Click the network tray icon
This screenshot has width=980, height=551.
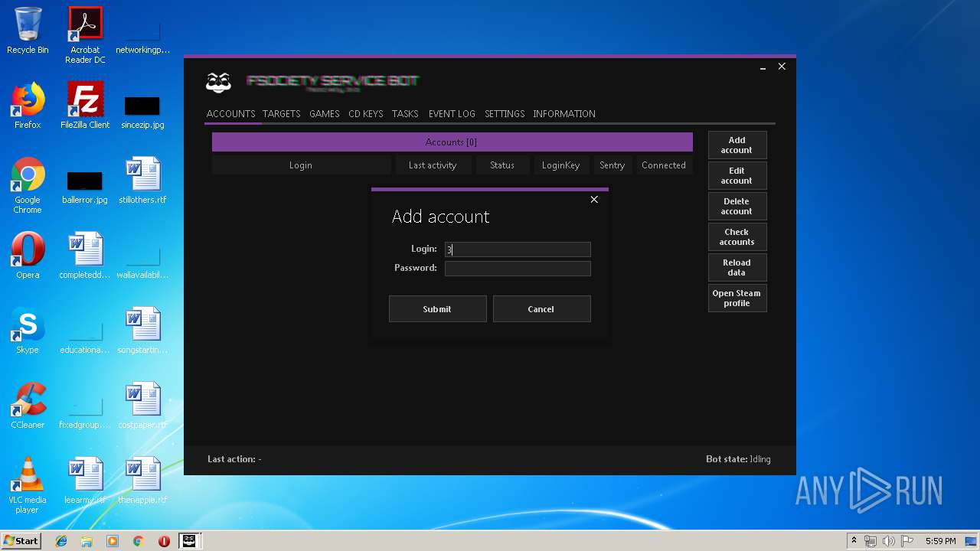pyautogui.click(x=871, y=541)
